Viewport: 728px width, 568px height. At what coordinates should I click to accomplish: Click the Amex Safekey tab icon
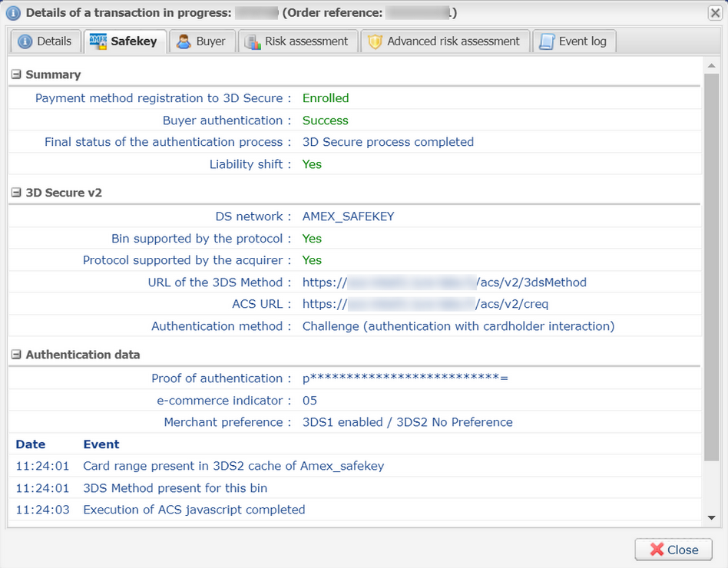(x=98, y=41)
